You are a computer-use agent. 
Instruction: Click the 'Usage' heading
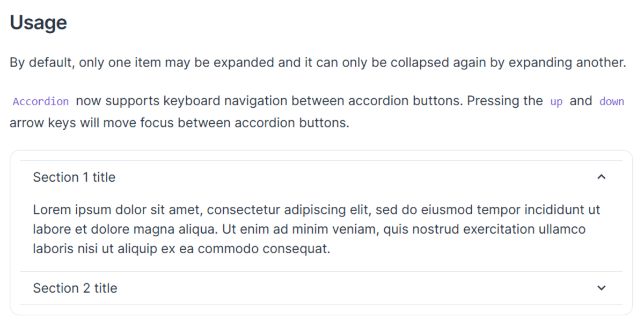(38, 23)
